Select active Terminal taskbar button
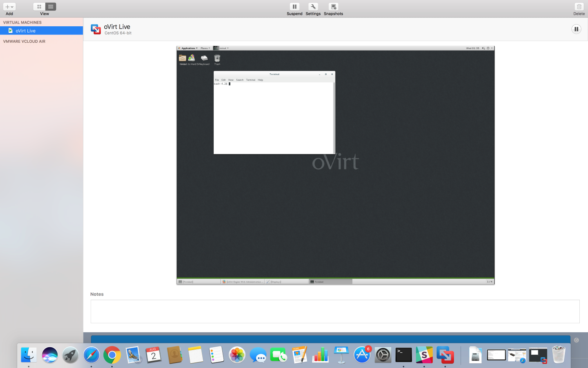Screen dimensions: 588x368 point(331,282)
